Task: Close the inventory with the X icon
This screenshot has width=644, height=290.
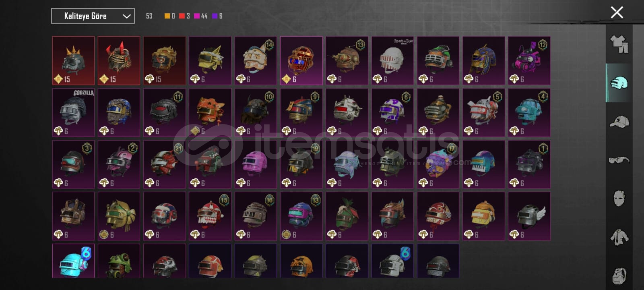Action: [617, 12]
